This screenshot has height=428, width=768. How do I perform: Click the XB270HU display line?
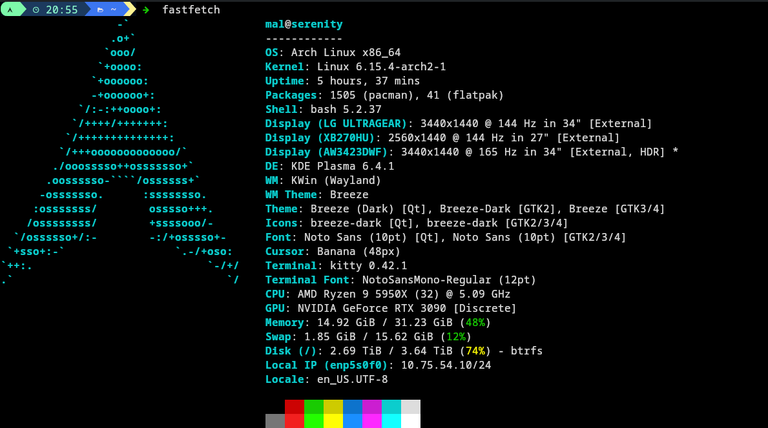442,138
